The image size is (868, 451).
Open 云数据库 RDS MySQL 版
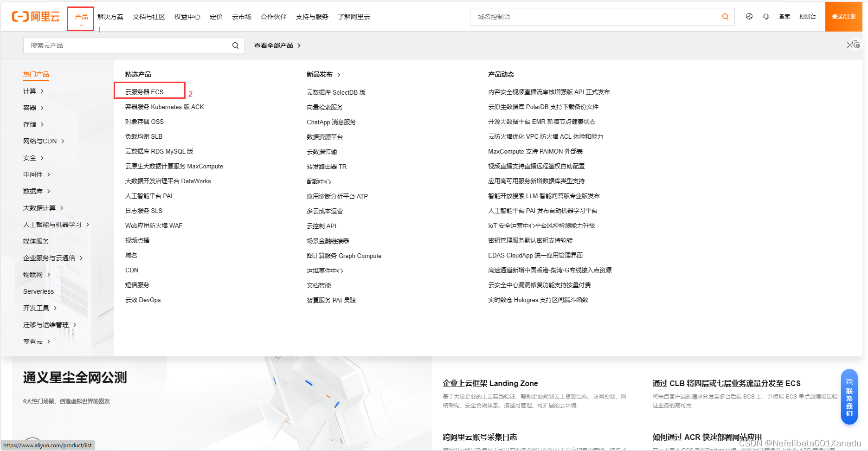click(159, 151)
